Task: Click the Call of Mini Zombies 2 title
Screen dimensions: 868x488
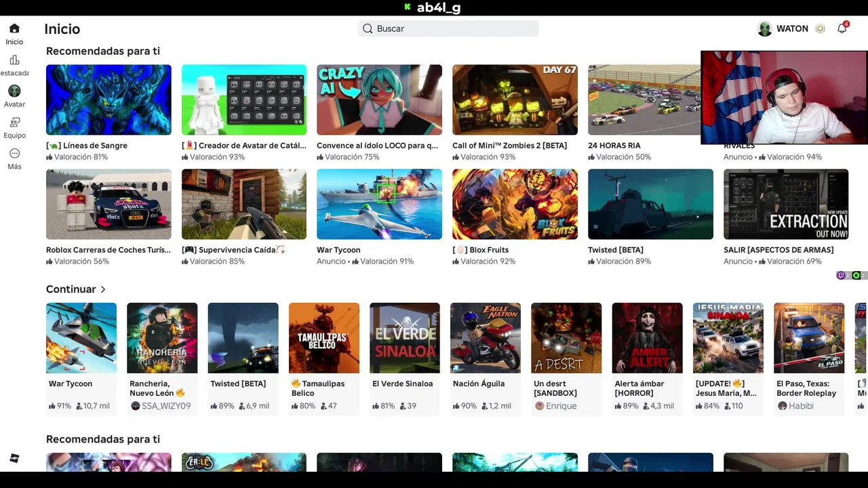Action: click(x=509, y=146)
